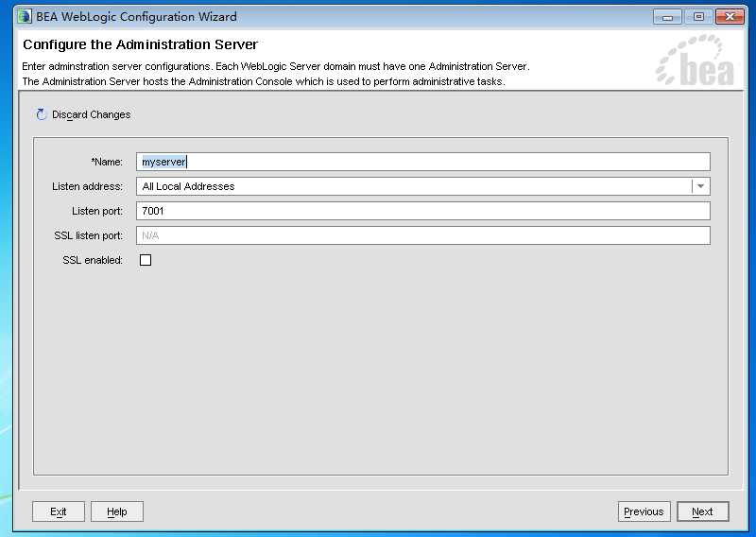Click the 'SSL enabled:' label
The image size is (756, 537).
(93, 261)
